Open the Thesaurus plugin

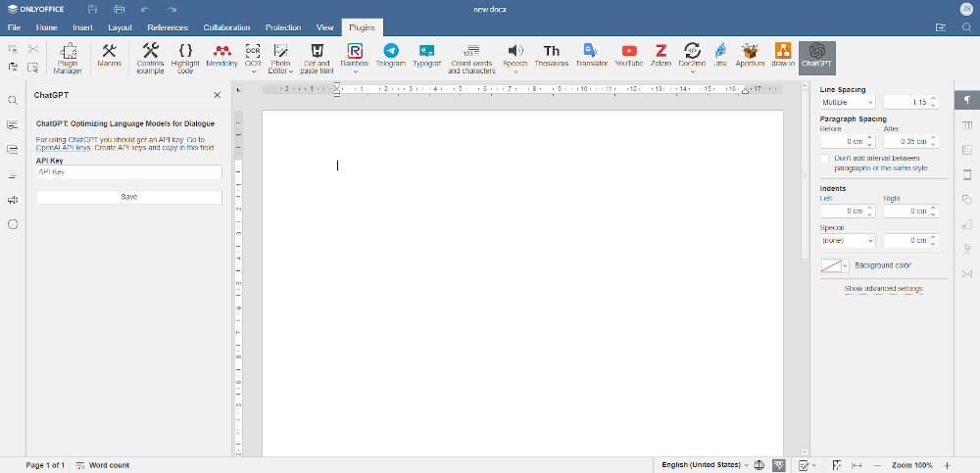(x=552, y=55)
